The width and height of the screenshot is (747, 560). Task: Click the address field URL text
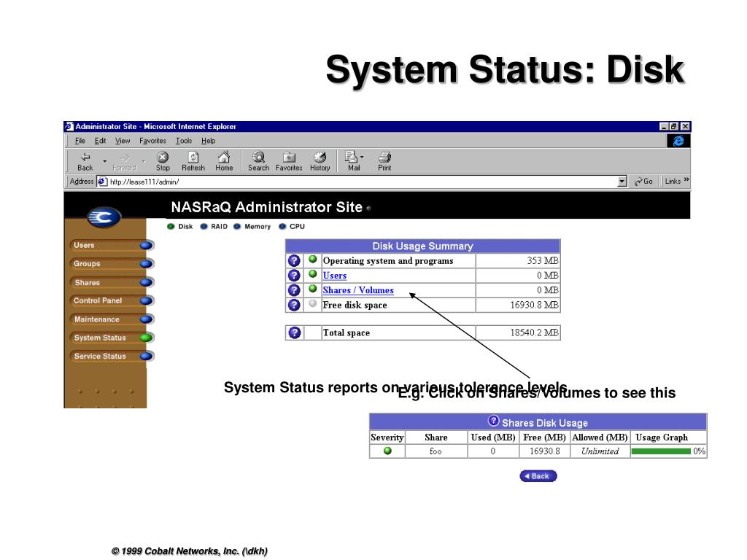[144, 182]
